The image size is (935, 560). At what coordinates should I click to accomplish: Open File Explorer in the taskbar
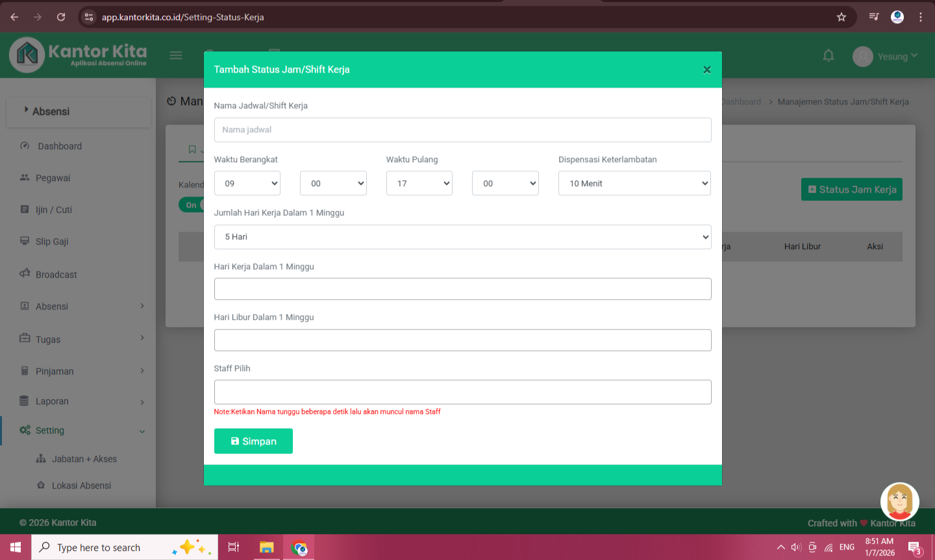(x=266, y=548)
